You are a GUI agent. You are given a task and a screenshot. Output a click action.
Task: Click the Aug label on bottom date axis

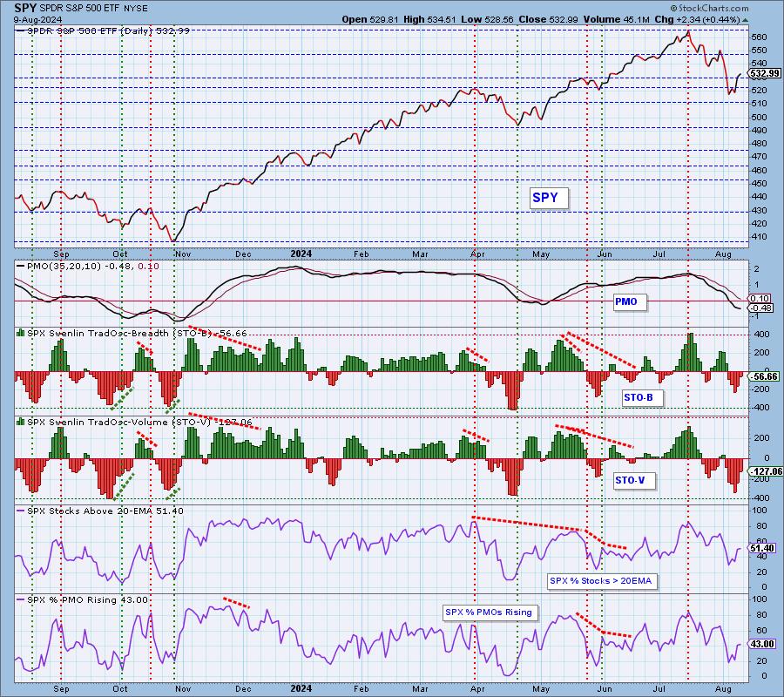(723, 689)
